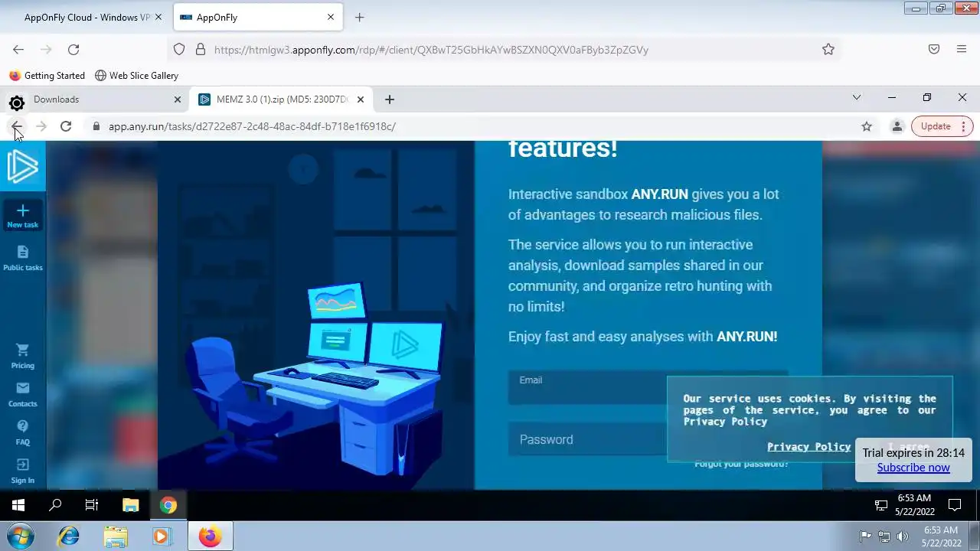The image size is (980, 551).
Task: Open Task View on remote taskbar
Action: coord(92,505)
